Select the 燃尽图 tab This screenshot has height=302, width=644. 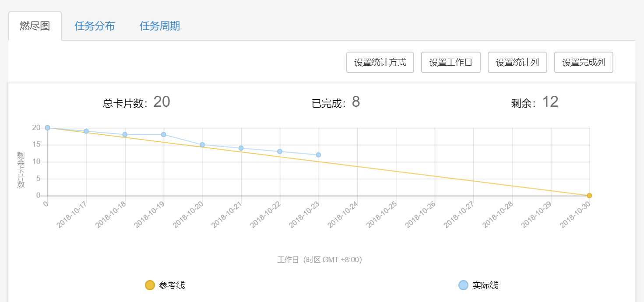(35, 26)
